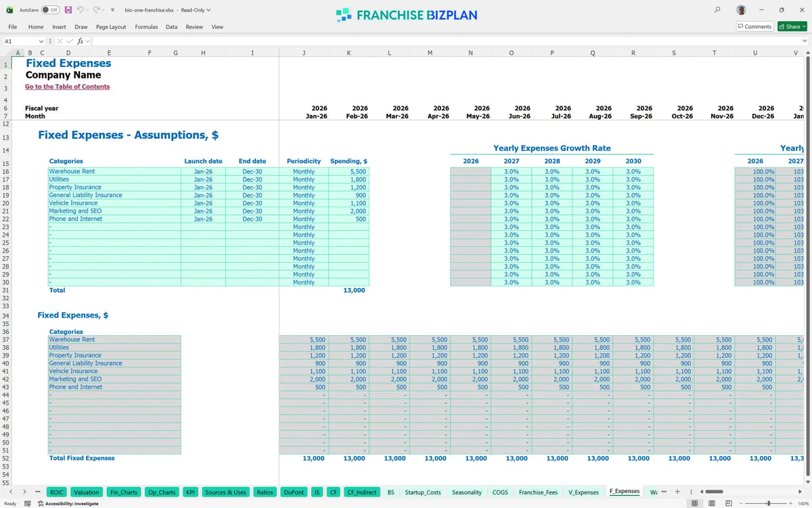Switch to the Valuation sheet tab
Image resolution: width=812 pixels, height=508 pixels.
87,492
